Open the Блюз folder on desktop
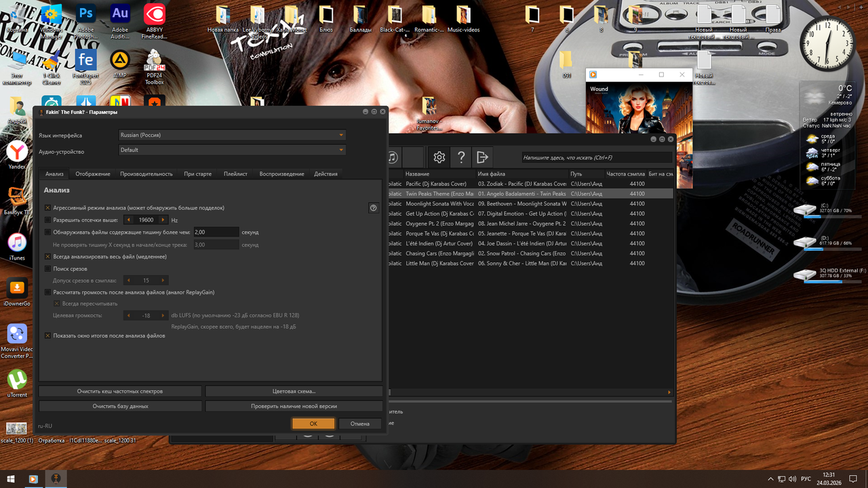The width and height of the screenshot is (868, 488). [x=326, y=19]
